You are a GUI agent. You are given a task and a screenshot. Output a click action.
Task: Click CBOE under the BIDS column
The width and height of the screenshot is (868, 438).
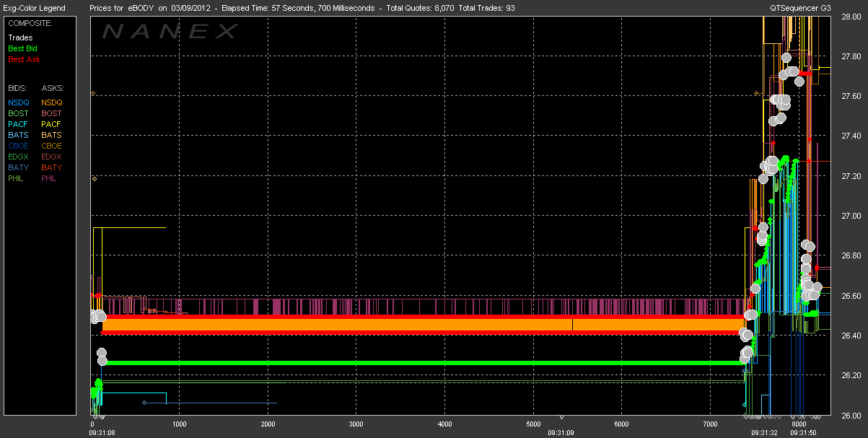19,146
